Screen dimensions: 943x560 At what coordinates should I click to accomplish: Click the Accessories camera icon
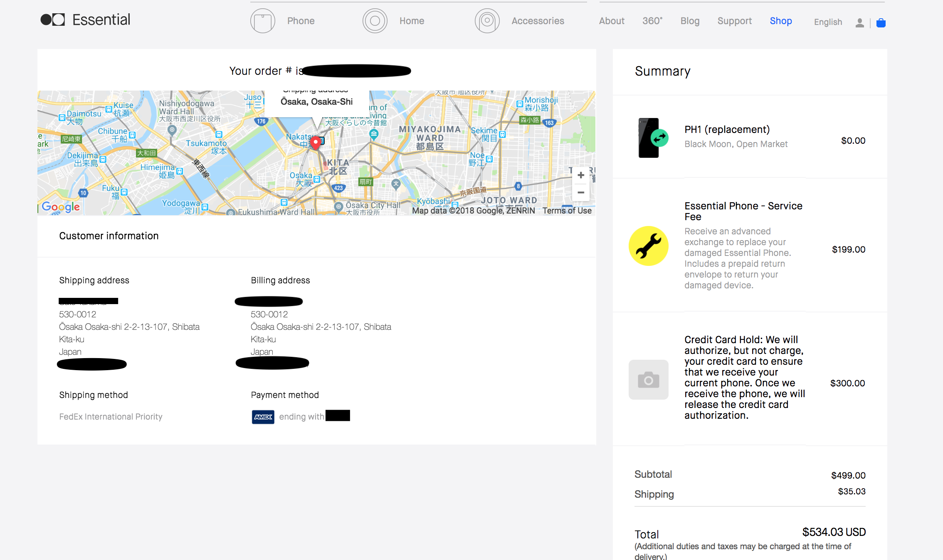pos(487,21)
